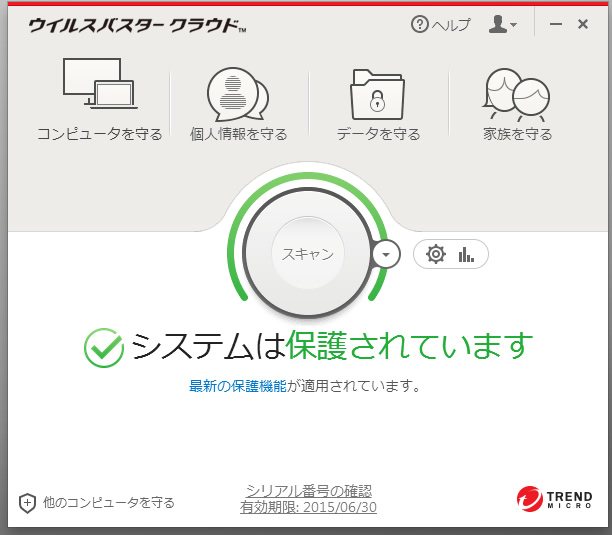Click the 最新の保護機能 link
612x535 pixels.
(237, 386)
